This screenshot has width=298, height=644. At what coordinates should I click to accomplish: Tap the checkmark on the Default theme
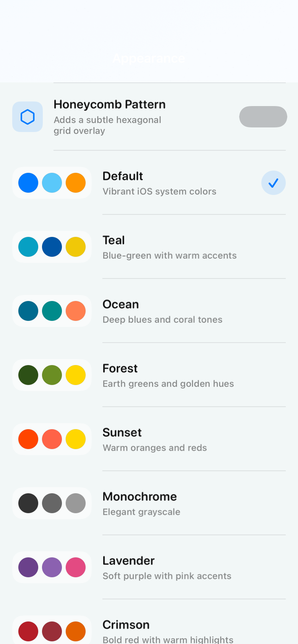tap(274, 183)
